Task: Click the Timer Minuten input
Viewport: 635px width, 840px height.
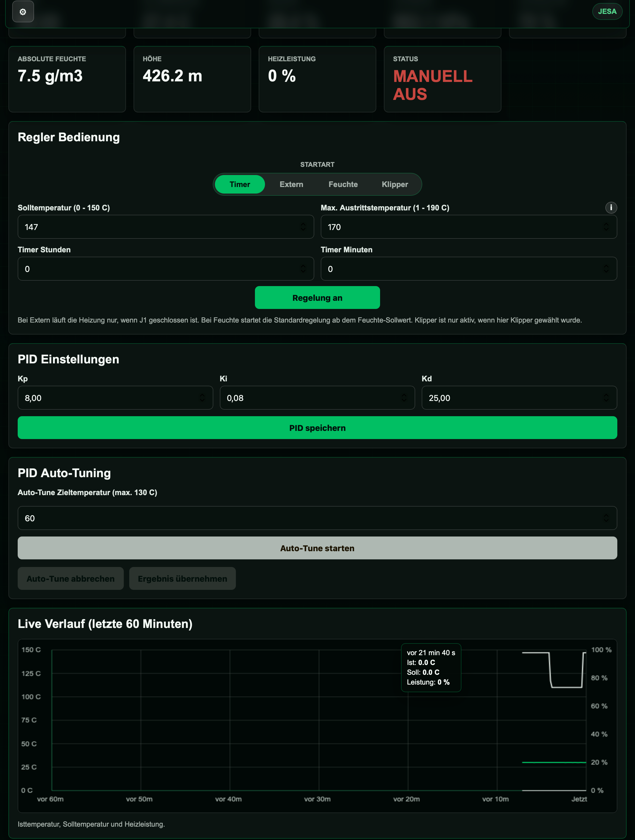Action: click(x=468, y=268)
